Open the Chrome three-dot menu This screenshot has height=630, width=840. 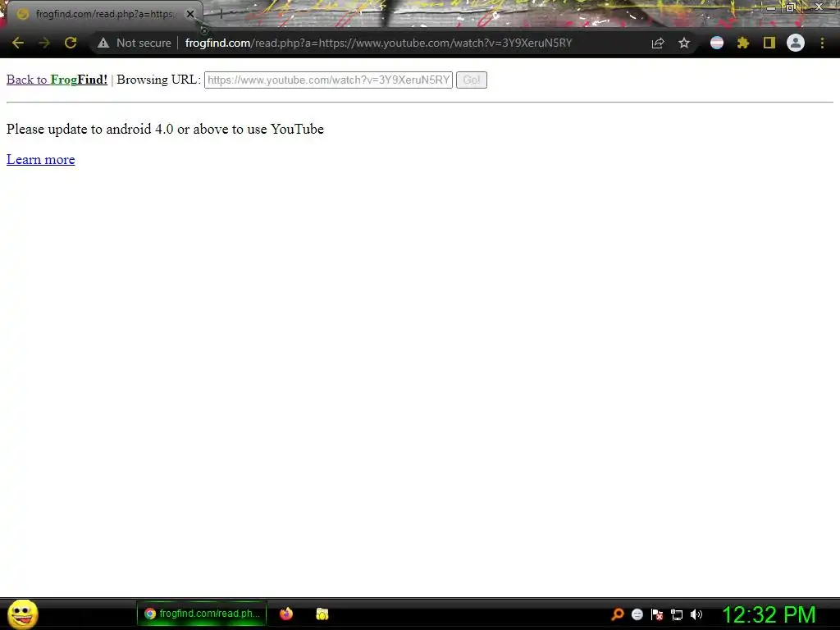click(822, 43)
